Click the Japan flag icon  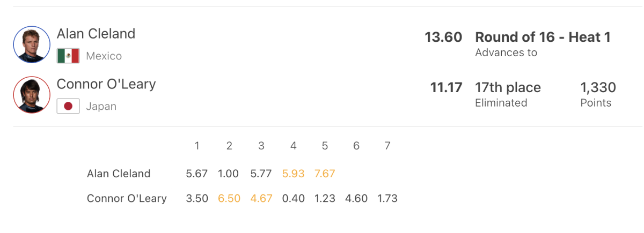point(68,106)
